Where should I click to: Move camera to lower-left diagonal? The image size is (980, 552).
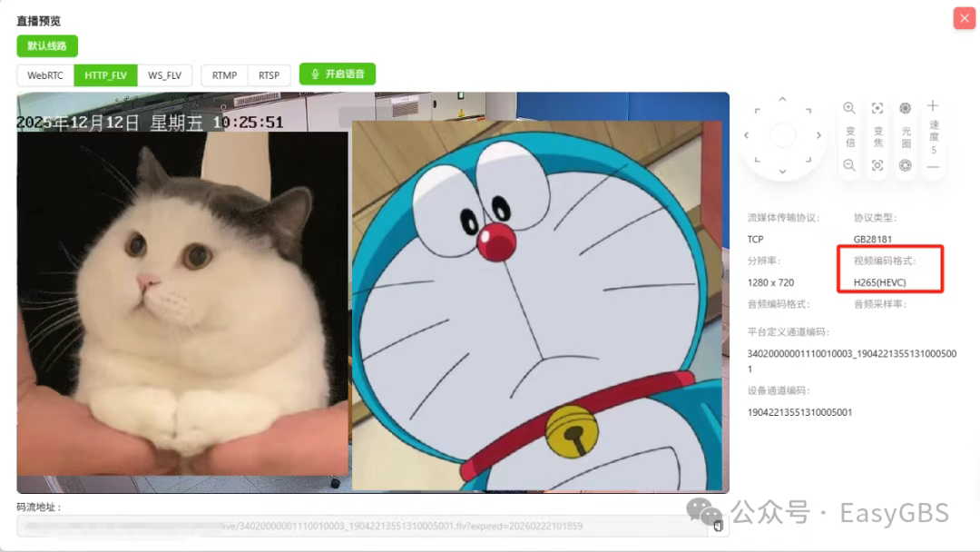tap(758, 160)
